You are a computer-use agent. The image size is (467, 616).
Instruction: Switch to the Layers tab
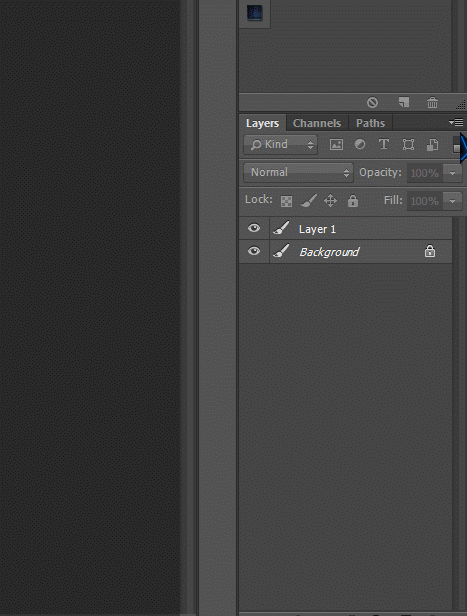coord(262,123)
